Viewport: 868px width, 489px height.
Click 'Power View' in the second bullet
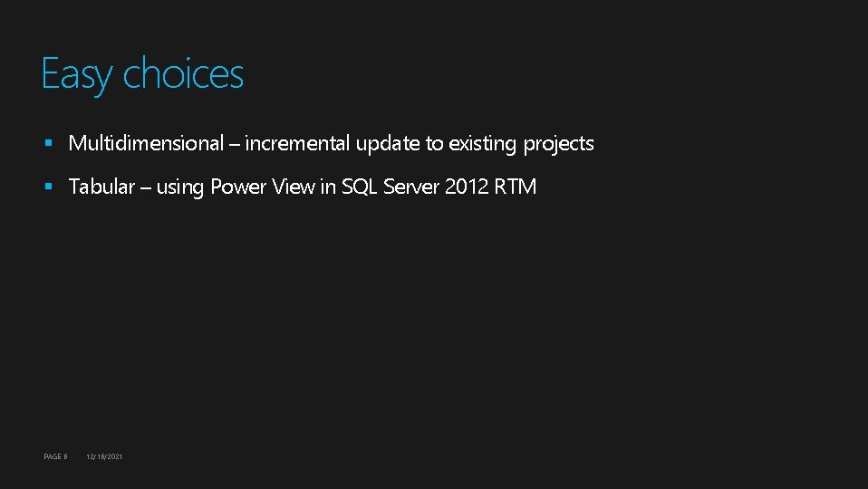pyautogui.click(x=263, y=187)
